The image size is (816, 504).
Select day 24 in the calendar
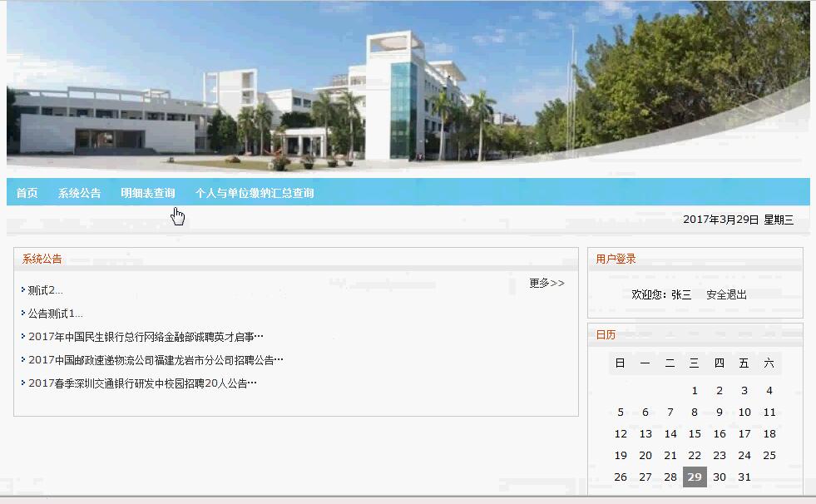(744, 456)
